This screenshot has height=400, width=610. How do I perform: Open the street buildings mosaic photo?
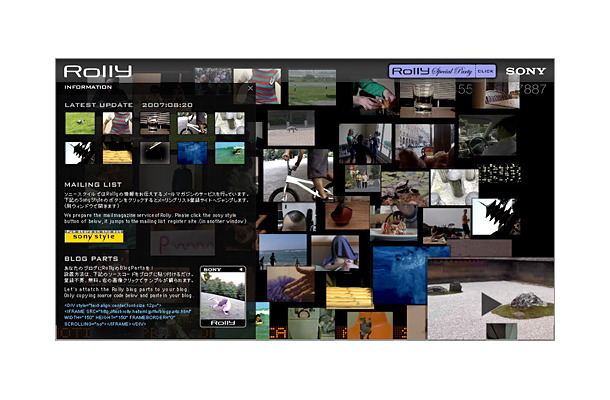[x=425, y=146]
